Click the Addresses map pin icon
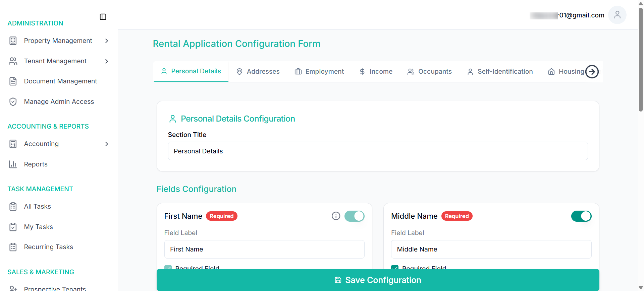644x291 pixels. [x=239, y=72]
